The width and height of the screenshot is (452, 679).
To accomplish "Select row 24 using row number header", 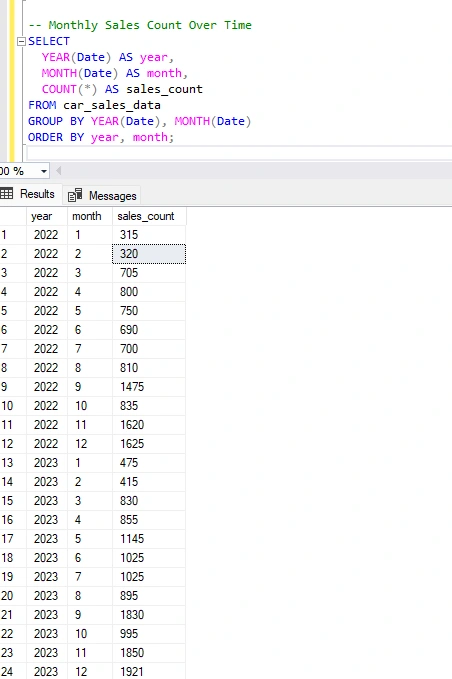I will [x=13, y=672].
